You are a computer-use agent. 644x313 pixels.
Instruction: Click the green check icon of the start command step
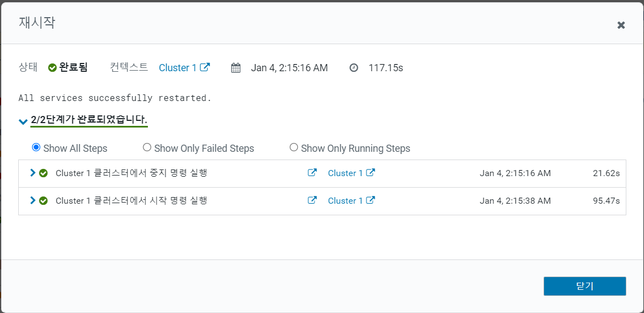point(44,201)
